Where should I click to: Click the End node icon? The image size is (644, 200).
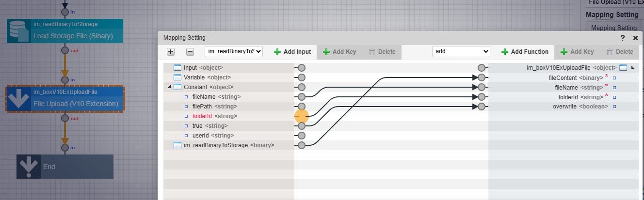coord(29,167)
